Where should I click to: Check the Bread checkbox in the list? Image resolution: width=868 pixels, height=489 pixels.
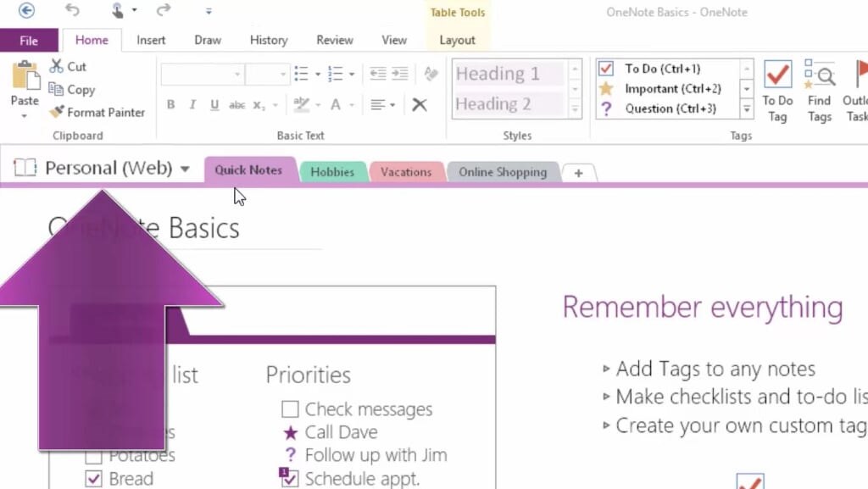(x=93, y=478)
